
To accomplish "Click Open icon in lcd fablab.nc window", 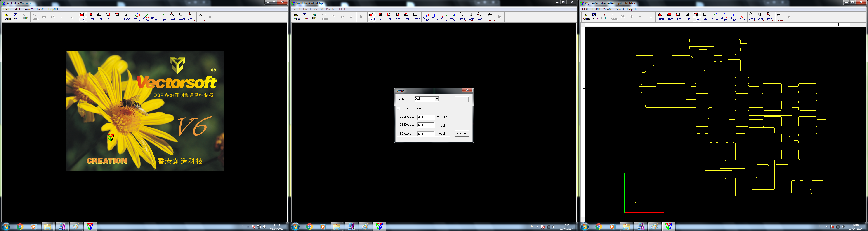I will [x=586, y=16].
